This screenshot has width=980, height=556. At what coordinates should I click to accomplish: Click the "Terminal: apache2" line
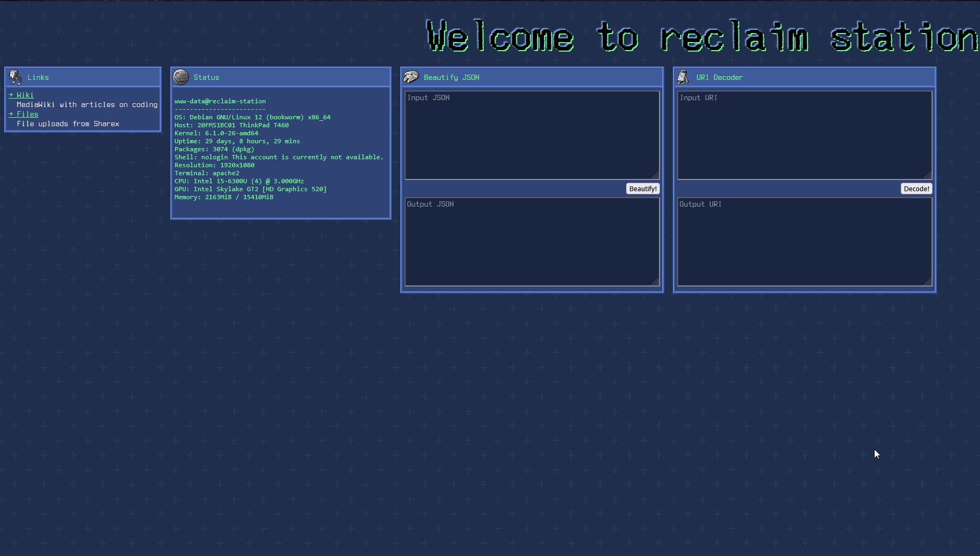click(207, 173)
